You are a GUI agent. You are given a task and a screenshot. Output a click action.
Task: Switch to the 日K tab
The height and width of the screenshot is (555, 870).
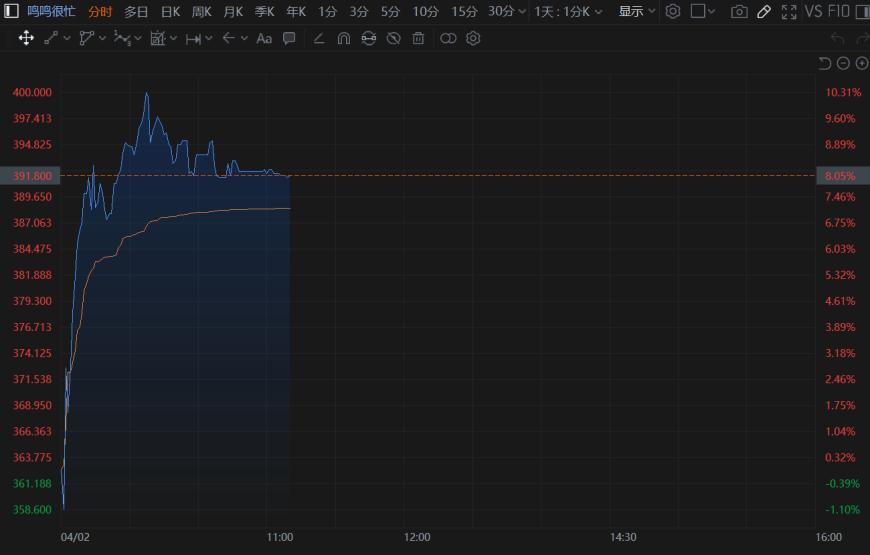tap(170, 12)
